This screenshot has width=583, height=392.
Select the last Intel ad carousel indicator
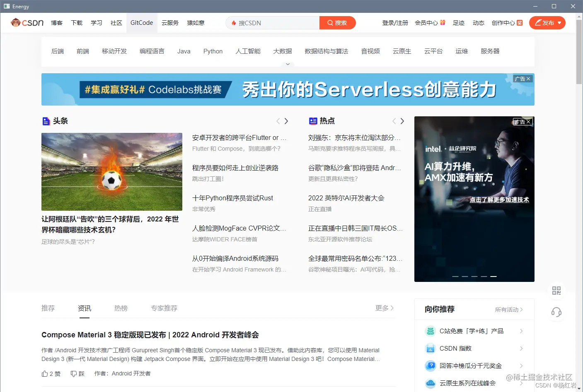pyautogui.click(x=493, y=276)
